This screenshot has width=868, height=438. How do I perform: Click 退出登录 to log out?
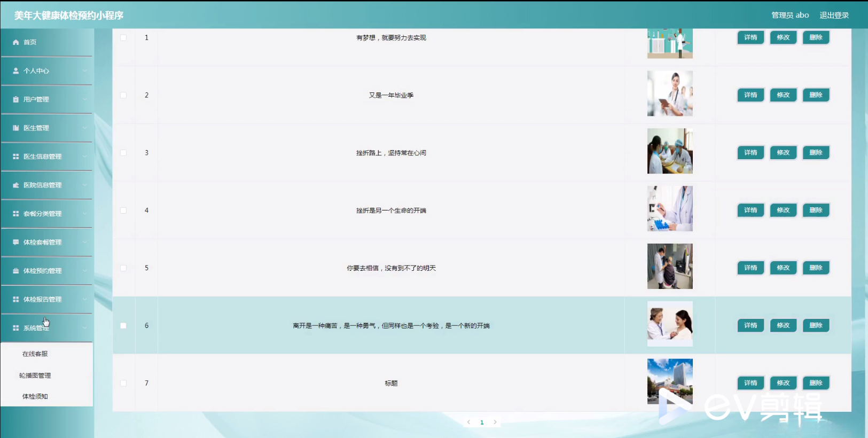pos(834,15)
